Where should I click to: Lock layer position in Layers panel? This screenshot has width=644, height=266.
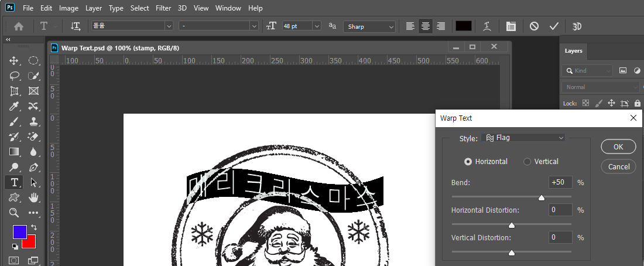(611, 103)
